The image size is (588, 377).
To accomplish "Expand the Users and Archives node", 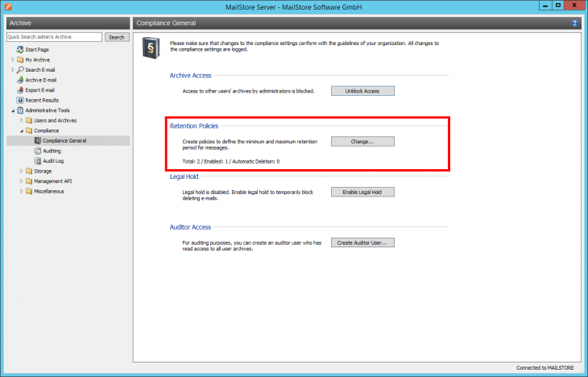I will tap(22, 120).
